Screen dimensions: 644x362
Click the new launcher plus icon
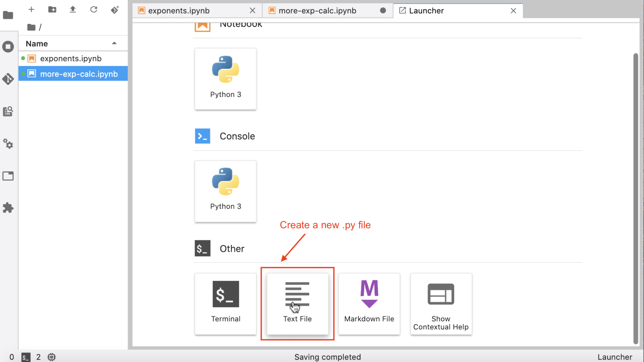point(31,10)
